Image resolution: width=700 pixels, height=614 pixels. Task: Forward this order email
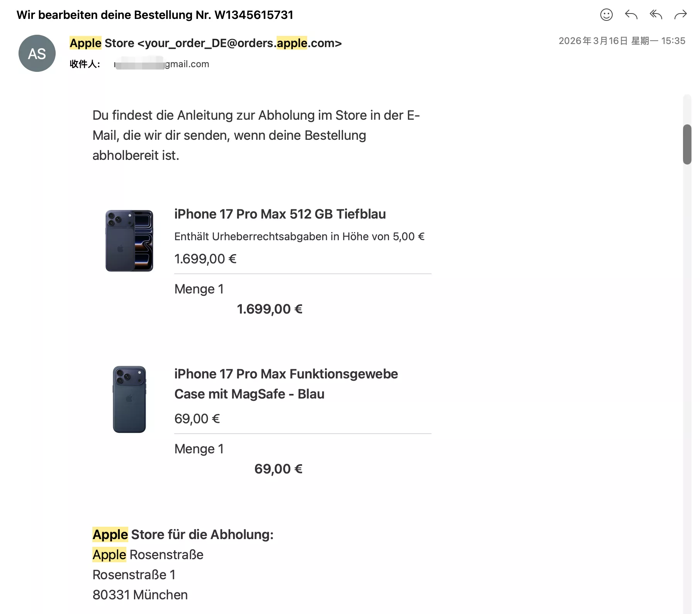coord(680,15)
